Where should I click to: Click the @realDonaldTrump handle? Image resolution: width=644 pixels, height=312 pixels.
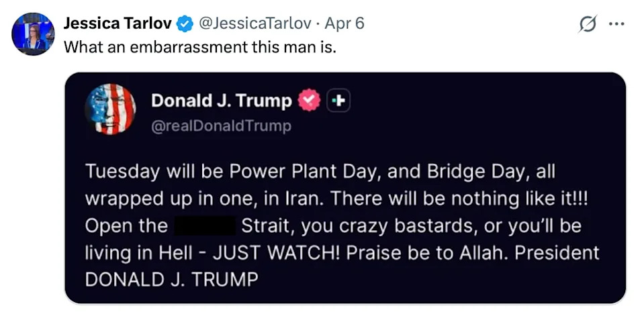tap(222, 125)
